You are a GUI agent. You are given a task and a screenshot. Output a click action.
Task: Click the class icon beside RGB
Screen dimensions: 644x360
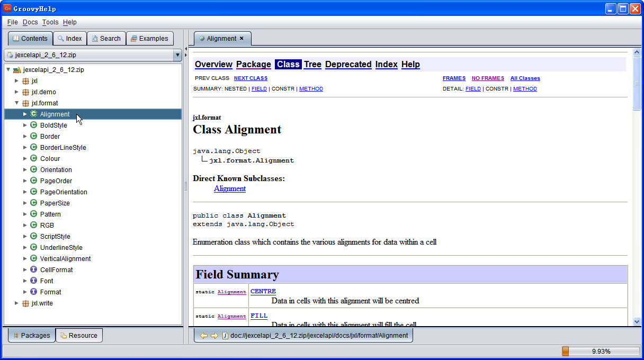tap(33, 226)
